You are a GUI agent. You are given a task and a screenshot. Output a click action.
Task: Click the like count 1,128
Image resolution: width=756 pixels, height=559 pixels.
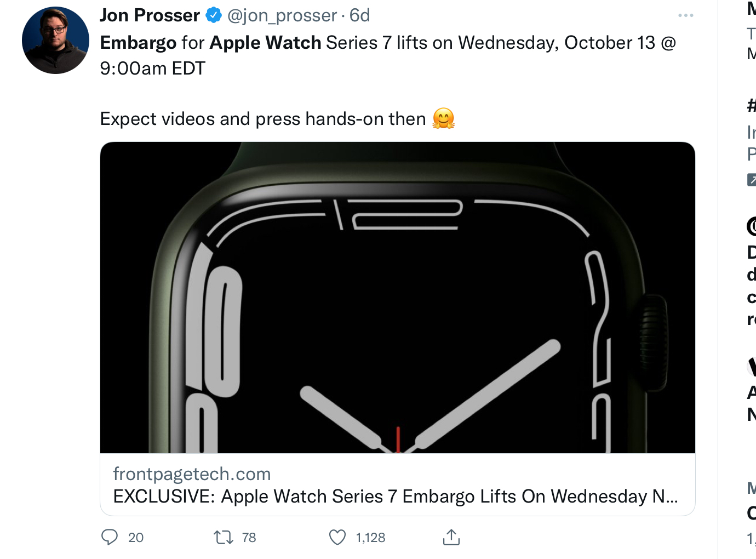(370, 538)
